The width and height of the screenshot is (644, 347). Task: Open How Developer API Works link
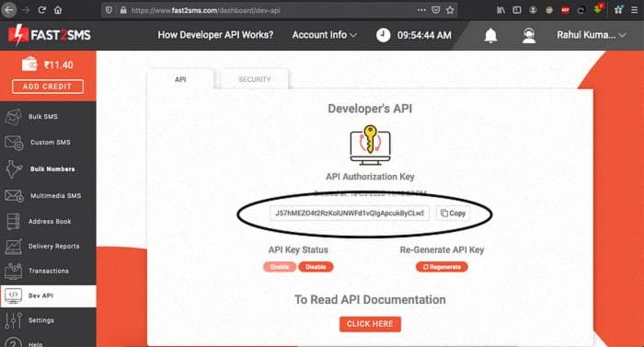click(215, 35)
